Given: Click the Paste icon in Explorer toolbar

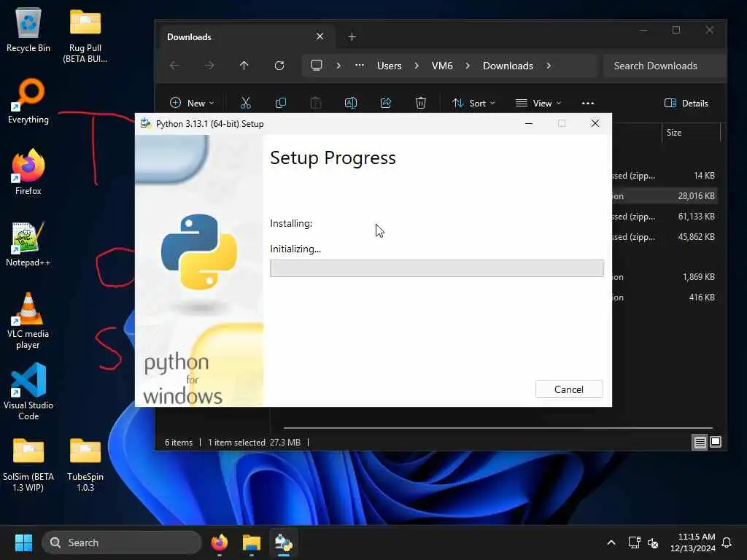Looking at the screenshot, I should tap(315, 103).
